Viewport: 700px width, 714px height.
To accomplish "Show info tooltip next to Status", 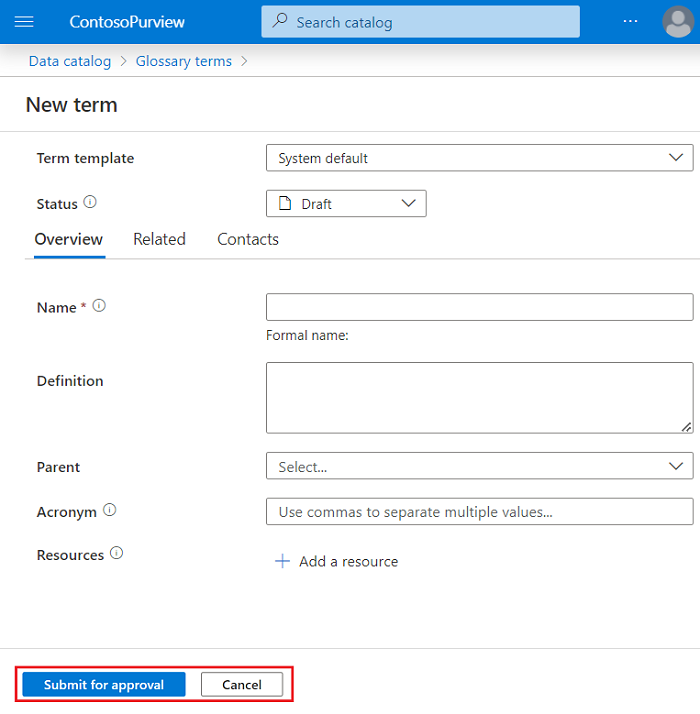I will (90, 201).
